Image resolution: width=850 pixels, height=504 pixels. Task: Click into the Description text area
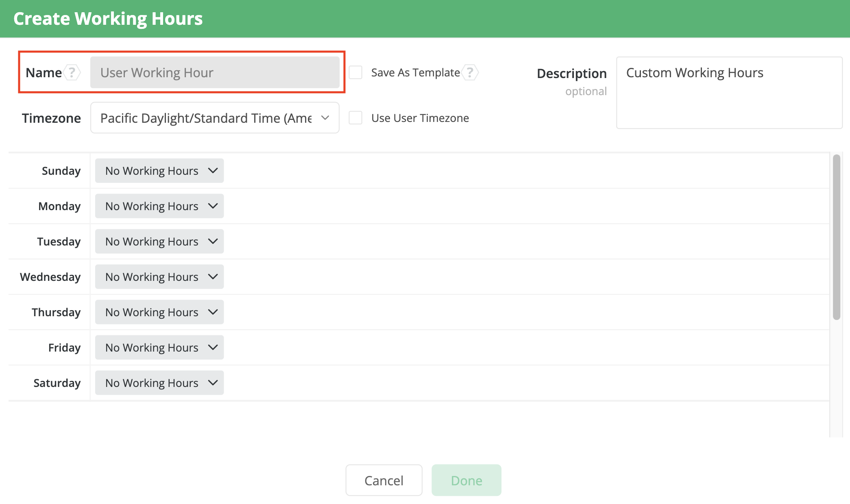pos(729,93)
